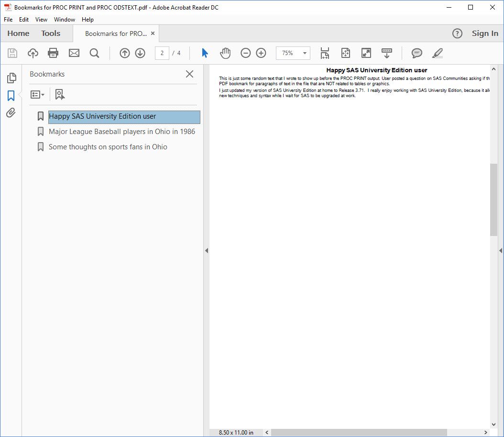Open the View menu
This screenshot has width=504, height=437.
coord(41,20)
